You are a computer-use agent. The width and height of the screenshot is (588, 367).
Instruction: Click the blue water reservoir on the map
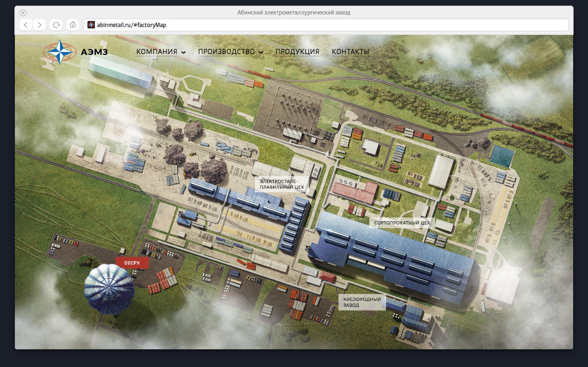(502, 156)
